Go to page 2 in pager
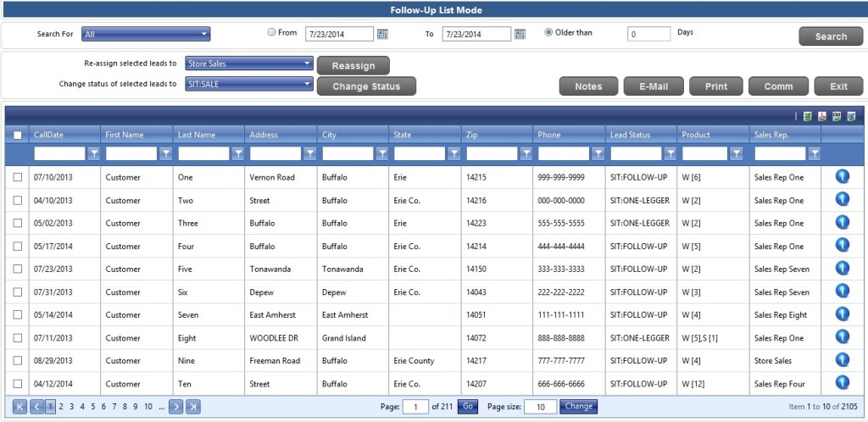The image size is (868, 422). (61, 407)
